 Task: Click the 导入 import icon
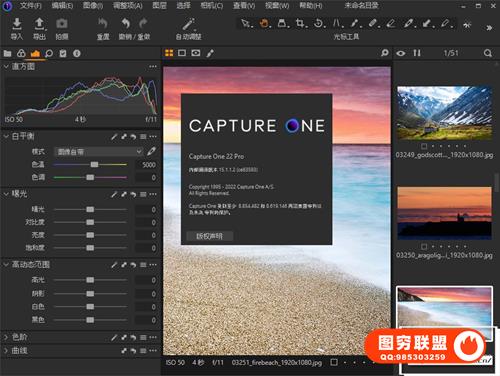(x=16, y=24)
